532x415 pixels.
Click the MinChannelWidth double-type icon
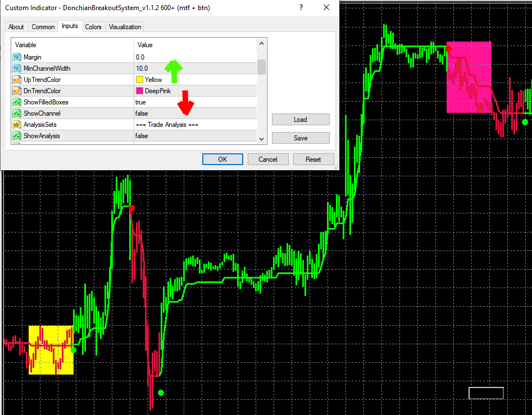(x=17, y=68)
